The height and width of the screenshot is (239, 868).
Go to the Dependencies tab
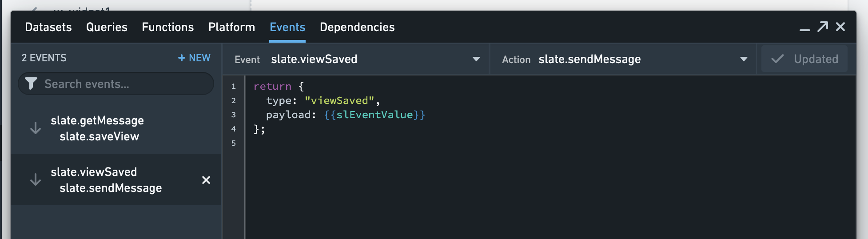(357, 27)
